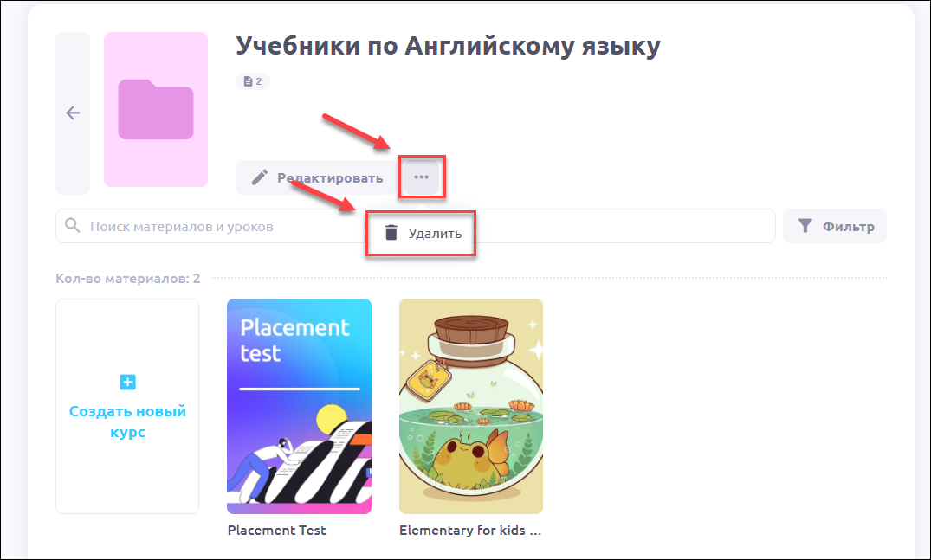The height and width of the screenshot is (560, 931).
Task: Click the Elementary for kids title
Action: click(470, 531)
